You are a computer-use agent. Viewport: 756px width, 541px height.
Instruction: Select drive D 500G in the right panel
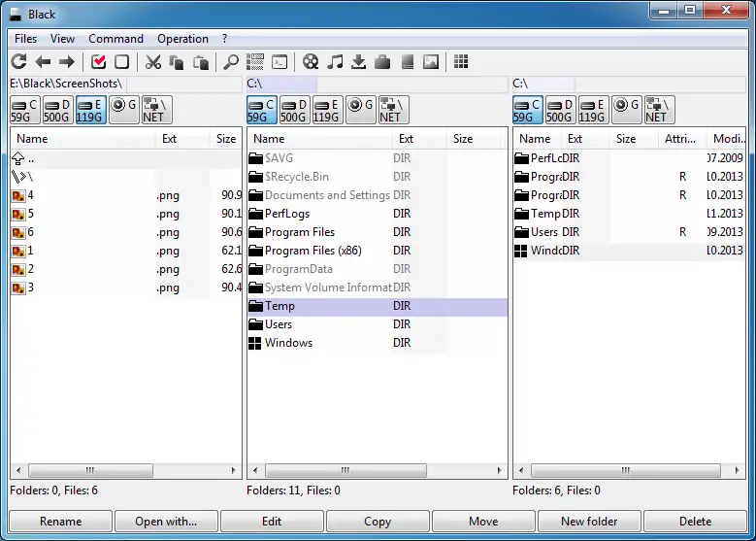tap(560, 111)
